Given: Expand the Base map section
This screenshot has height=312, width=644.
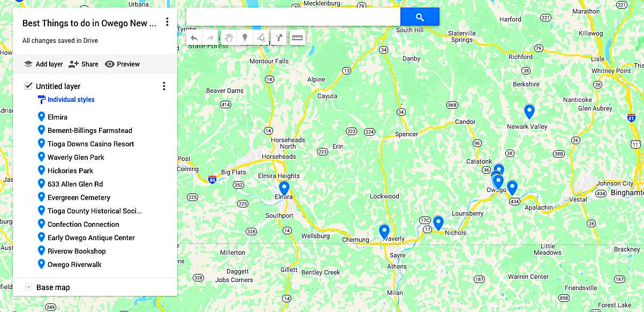Looking at the screenshot, I should 29,287.
